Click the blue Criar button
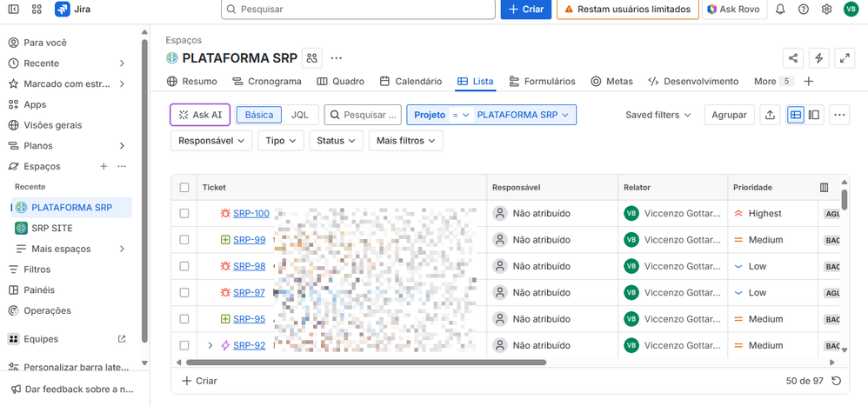 pyautogui.click(x=526, y=10)
